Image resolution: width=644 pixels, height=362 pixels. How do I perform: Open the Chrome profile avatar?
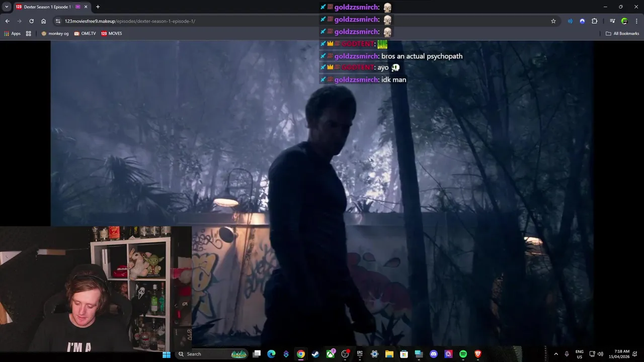pyautogui.click(x=624, y=21)
